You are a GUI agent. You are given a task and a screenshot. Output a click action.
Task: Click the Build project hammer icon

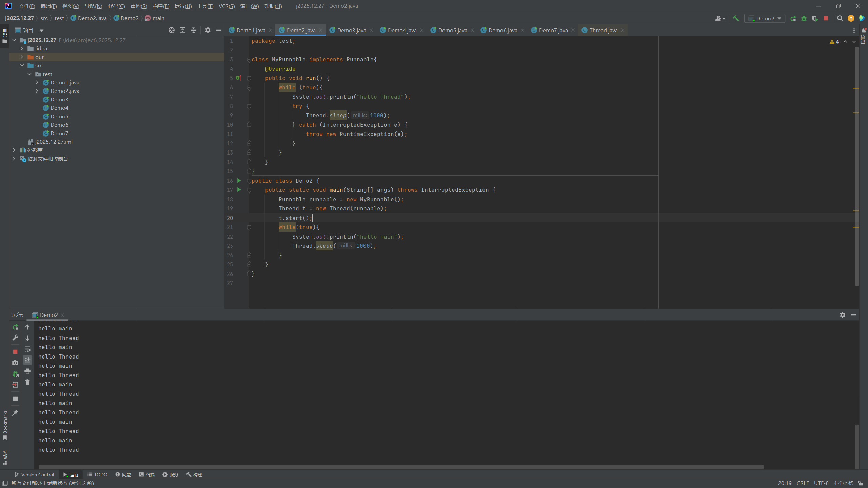[735, 18]
